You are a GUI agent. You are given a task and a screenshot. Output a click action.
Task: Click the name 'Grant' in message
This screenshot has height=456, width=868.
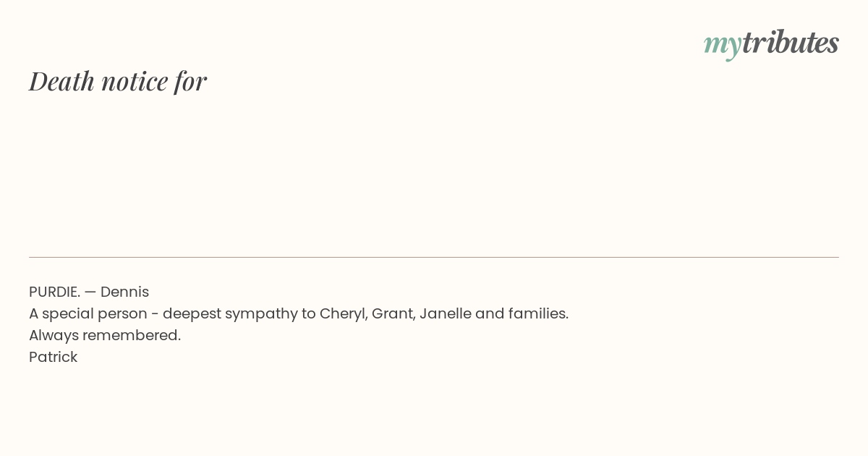391,313
